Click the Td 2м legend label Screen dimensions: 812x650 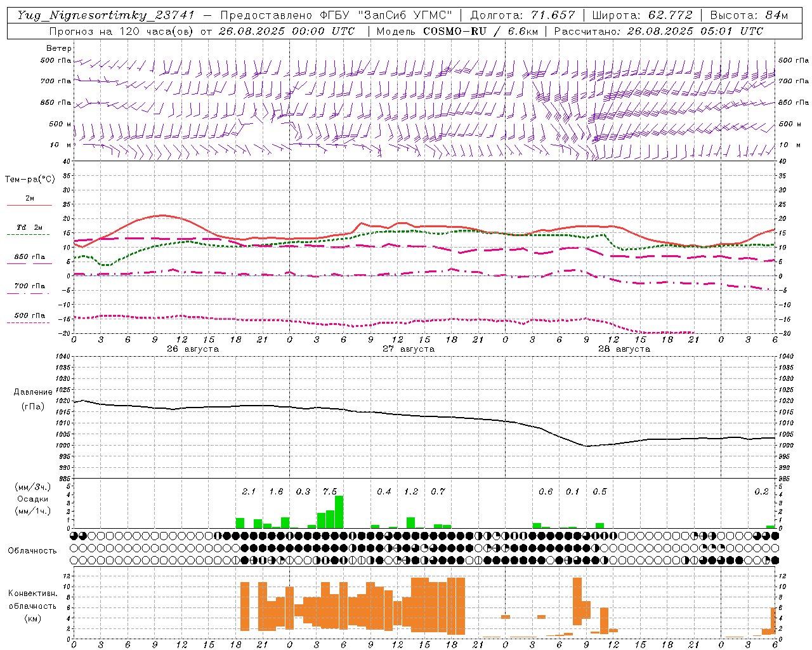29,227
